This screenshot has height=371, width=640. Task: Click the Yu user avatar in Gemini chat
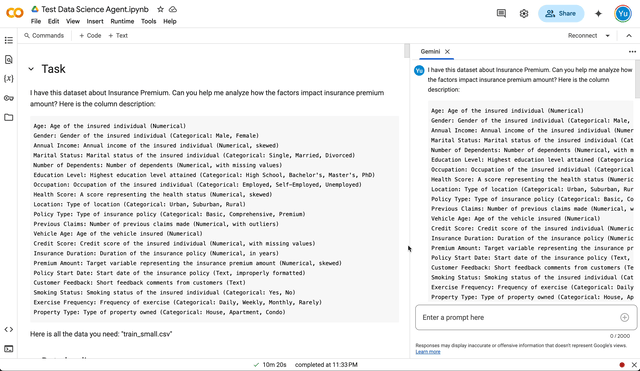click(419, 70)
